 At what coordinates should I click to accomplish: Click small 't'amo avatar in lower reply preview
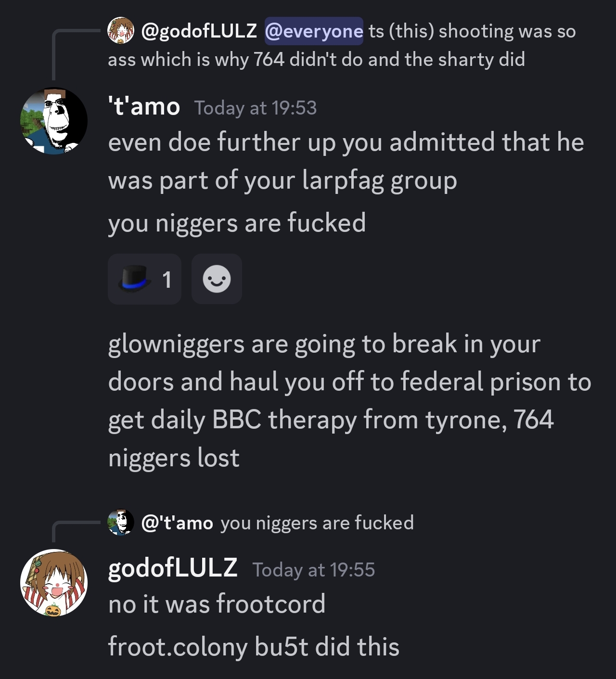pyautogui.click(x=121, y=523)
